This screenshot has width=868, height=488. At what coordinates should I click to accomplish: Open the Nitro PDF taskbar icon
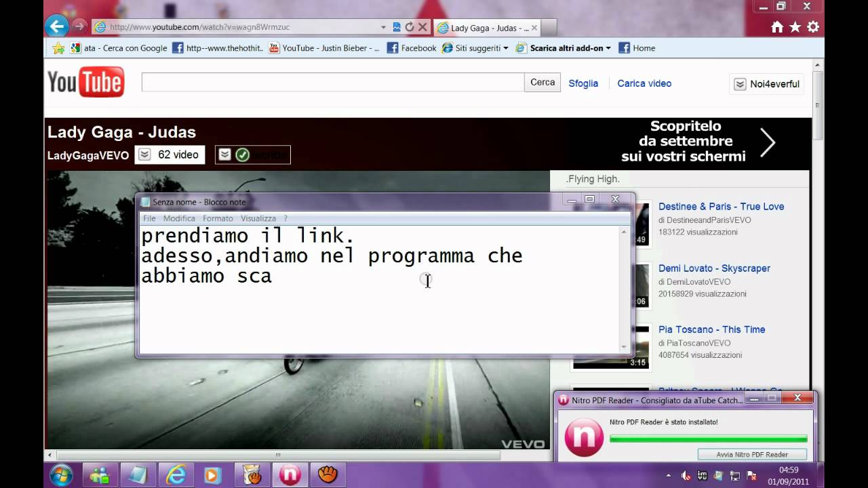(x=290, y=476)
